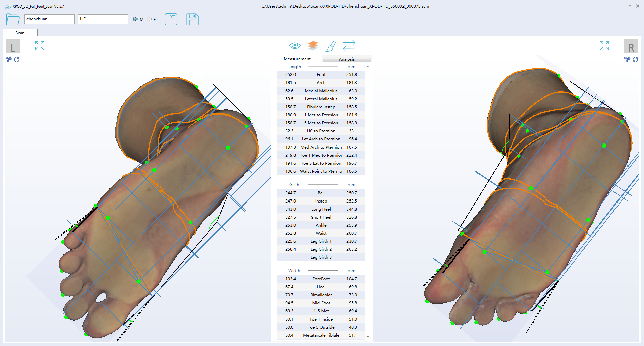Click the Scan tab
The width and height of the screenshot is (644, 346).
tap(20, 33)
